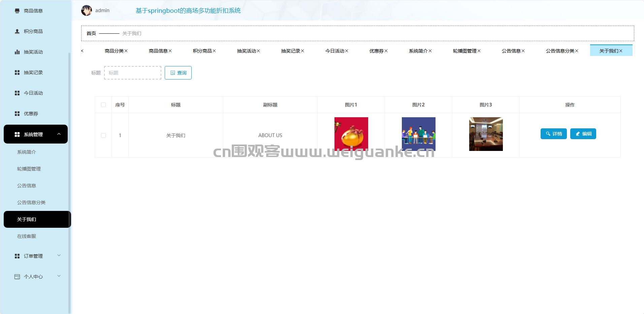644x314 pixels.
Task: Expand the 订单管理 submenu
Action: point(59,256)
